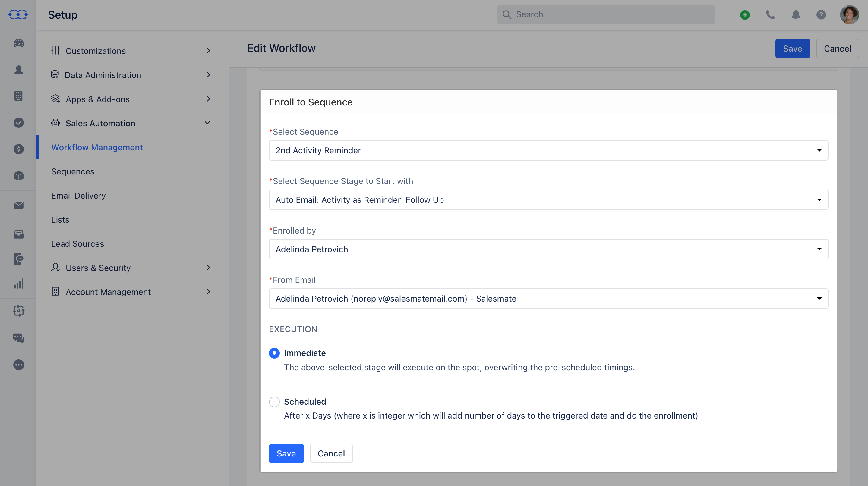Viewport: 868px width, 486px height.
Task: Cancel the Enroll to Sequence form
Action: (x=331, y=453)
